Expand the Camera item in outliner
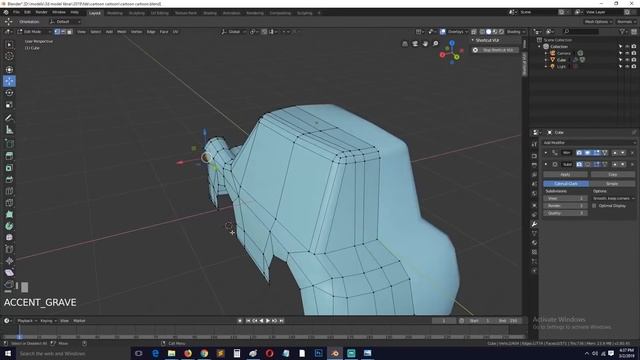 (x=546, y=53)
